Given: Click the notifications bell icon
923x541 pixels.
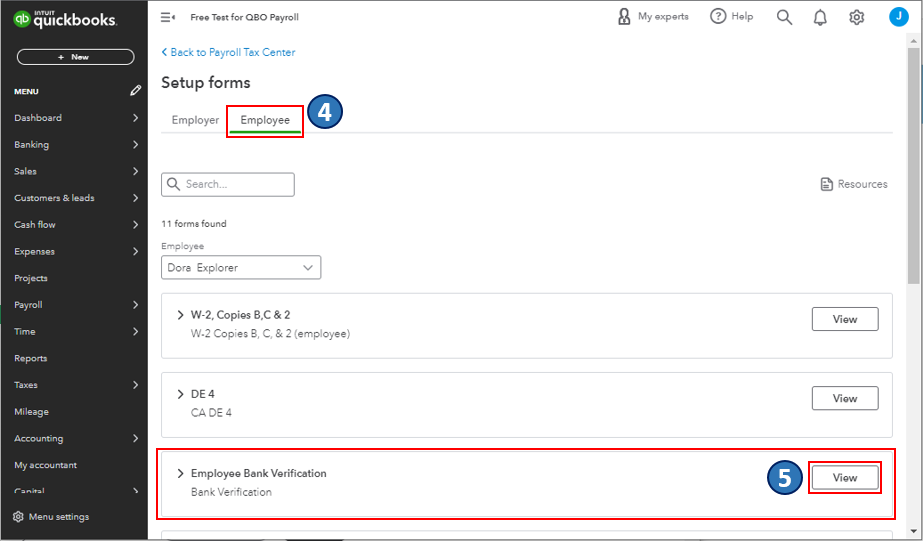Looking at the screenshot, I should pyautogui.click(x=820, y=17).
